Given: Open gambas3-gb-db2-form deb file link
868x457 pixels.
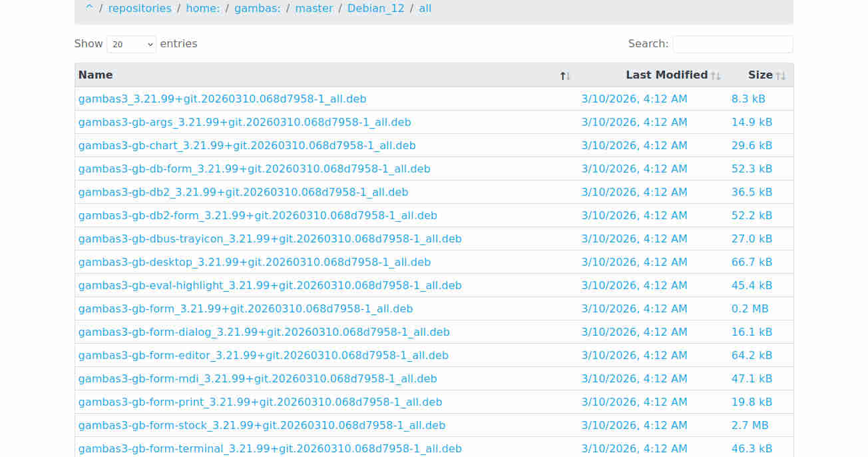Looking at the screenshot, I should [258, 216].
